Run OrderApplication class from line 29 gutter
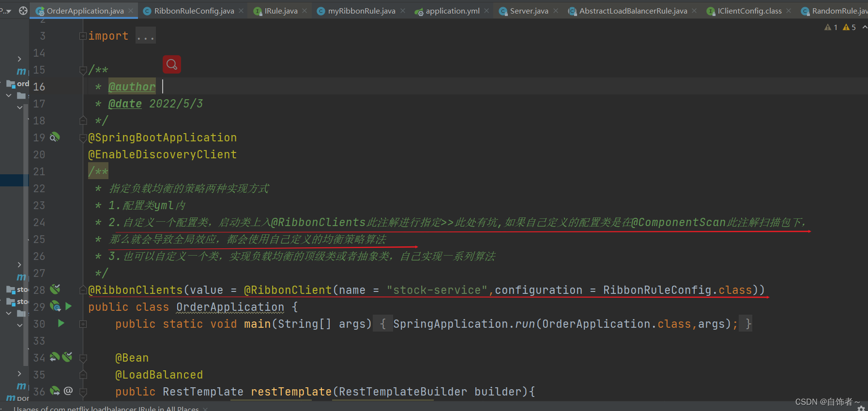The height and width of the screenshot is (411, 868). point(69,306)
